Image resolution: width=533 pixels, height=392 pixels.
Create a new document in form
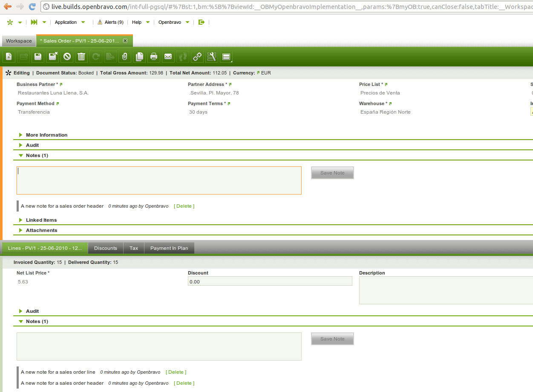pos(9,56)
